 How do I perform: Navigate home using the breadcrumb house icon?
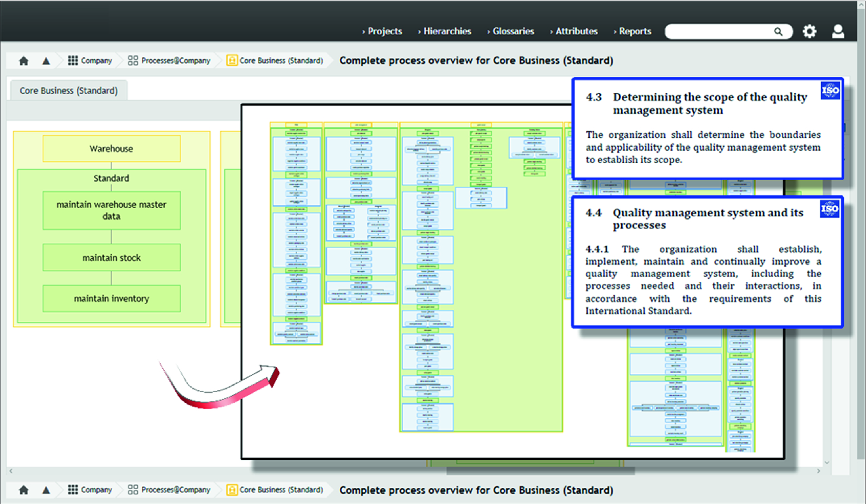(24, 60)
